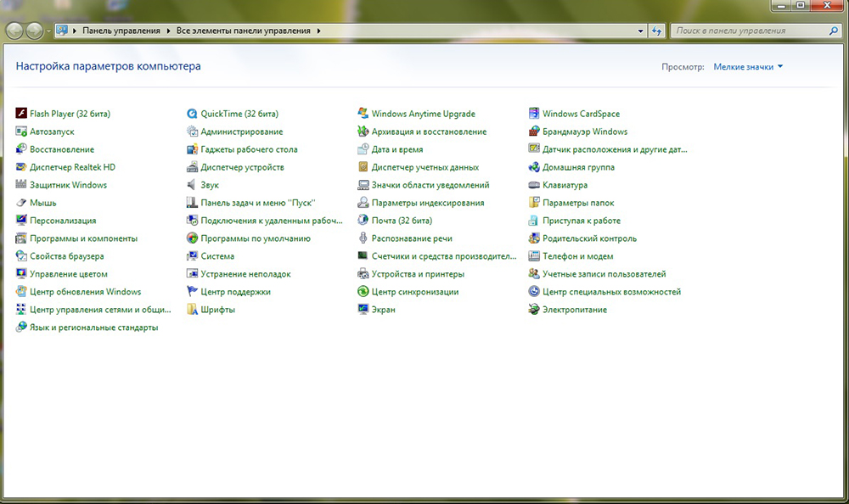
Task: Click the Центр синхронизации green icon
Action: [363, 291]
